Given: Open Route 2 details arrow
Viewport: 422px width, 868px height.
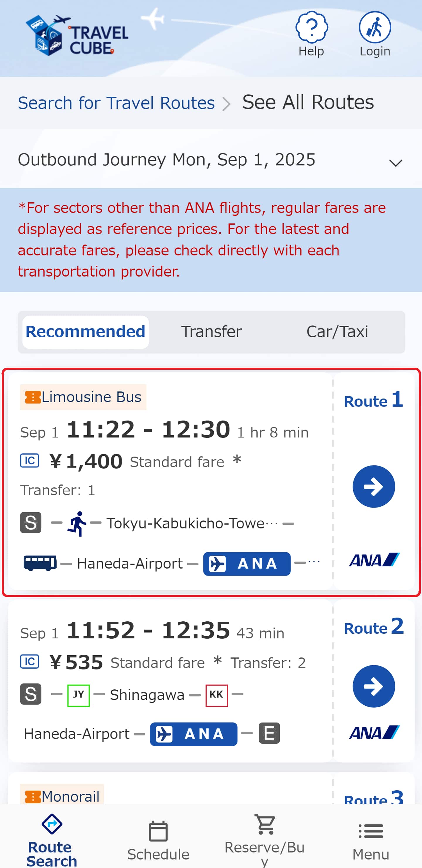Looking at the screenshot, I should click(374, 686).
